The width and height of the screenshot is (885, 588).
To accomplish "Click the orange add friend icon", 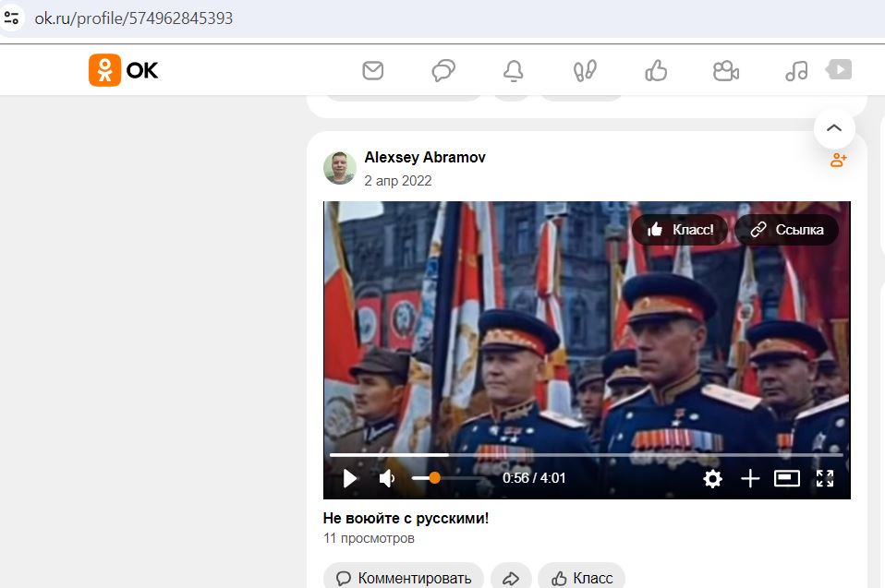I will tap(838, 160).
